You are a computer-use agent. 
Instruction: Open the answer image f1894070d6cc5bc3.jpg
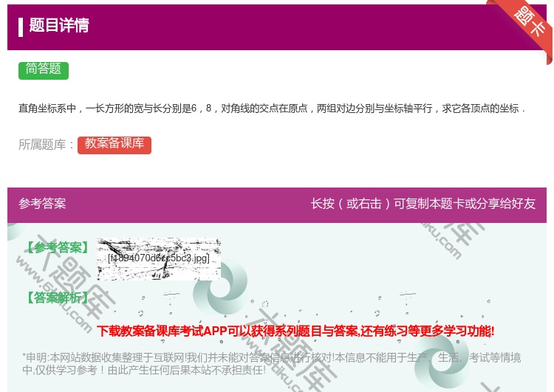tap(159, 259)
